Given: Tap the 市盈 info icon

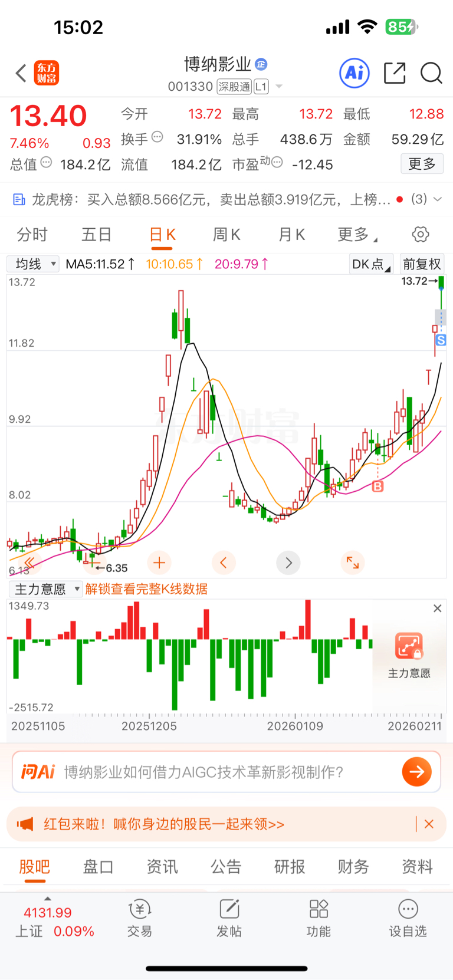Looking at the screenshot, I should pos(277,162).
